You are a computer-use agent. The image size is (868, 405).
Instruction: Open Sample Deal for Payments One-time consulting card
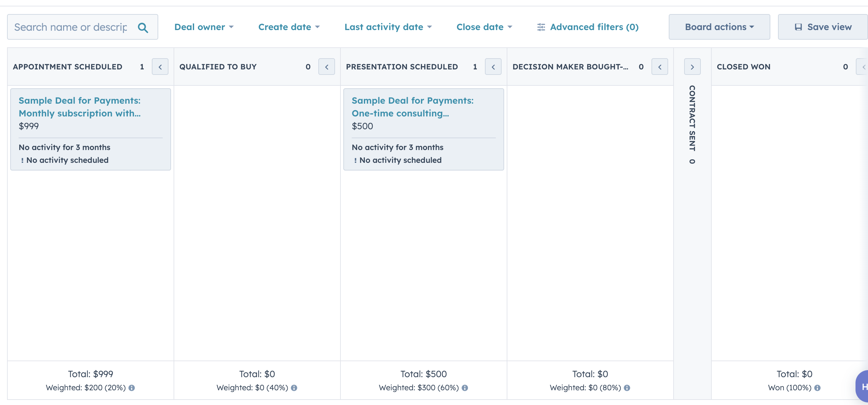(413, 107)
